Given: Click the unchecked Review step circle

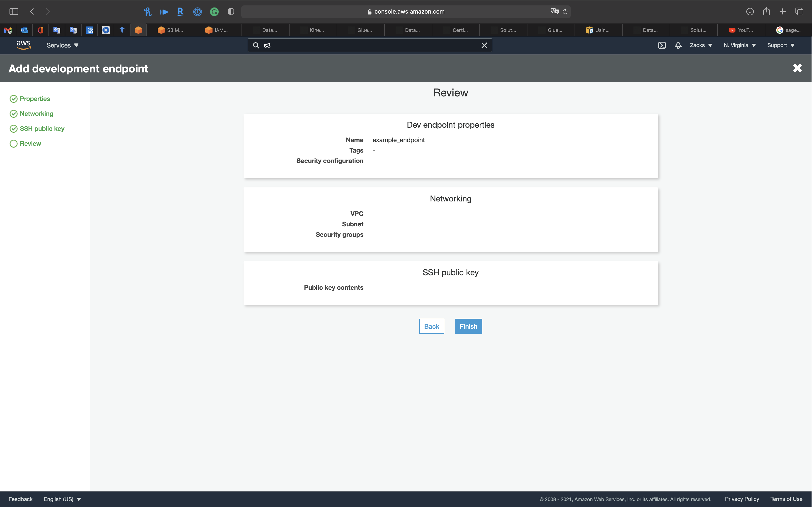Looking at the screenshot, I should point(13,143).
